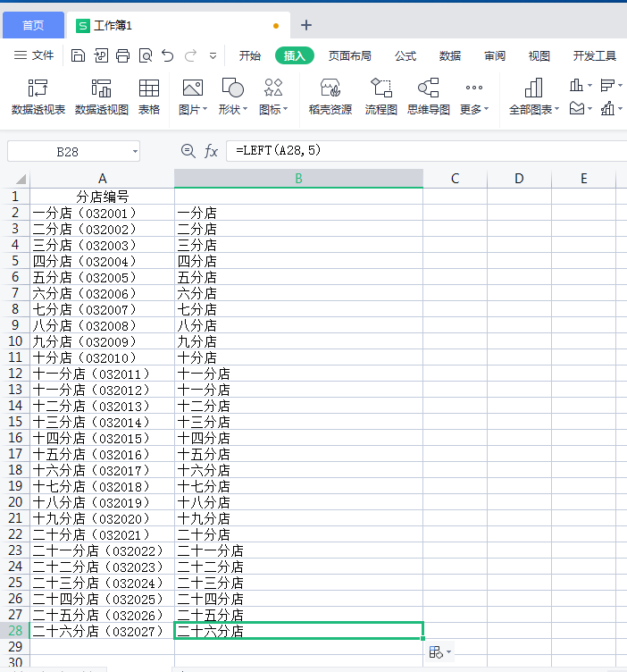Click the Undo arrow
The image size is (627, 672).
click(x=168, y=55)
